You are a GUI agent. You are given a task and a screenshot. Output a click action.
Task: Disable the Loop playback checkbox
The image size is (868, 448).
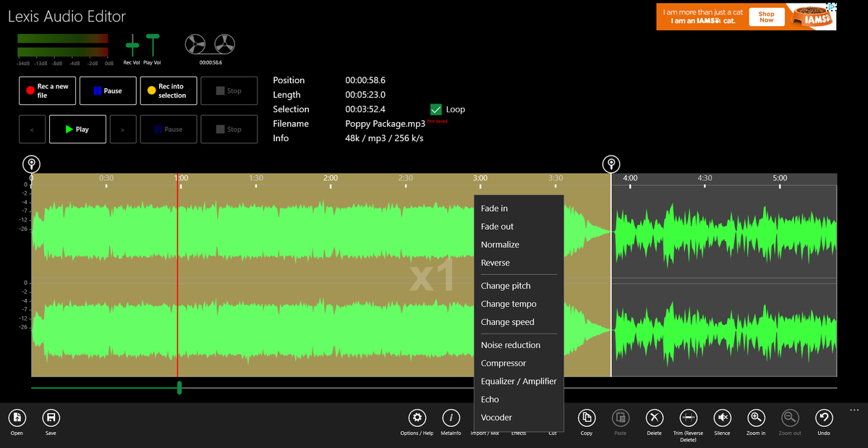(435, 109)
